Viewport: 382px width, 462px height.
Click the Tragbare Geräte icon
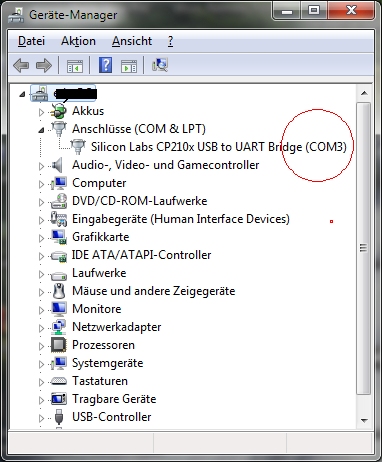(59, 399)
